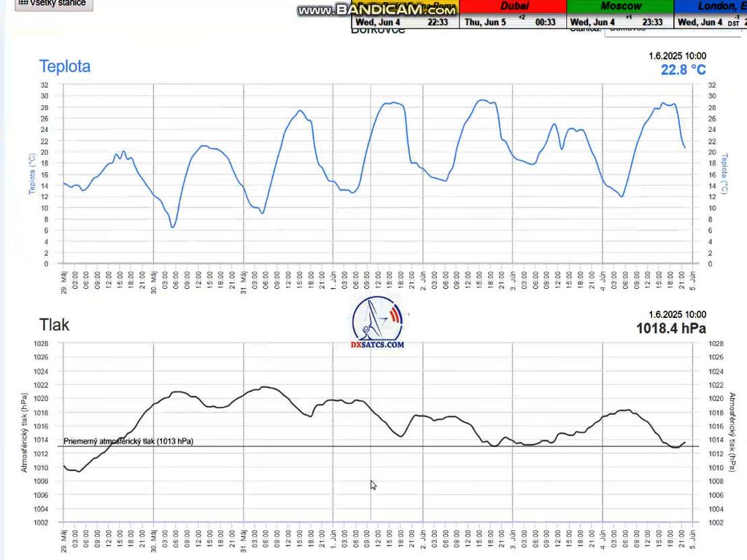Click the DXSATCS.COM satellite dish logo

point(377,322)
